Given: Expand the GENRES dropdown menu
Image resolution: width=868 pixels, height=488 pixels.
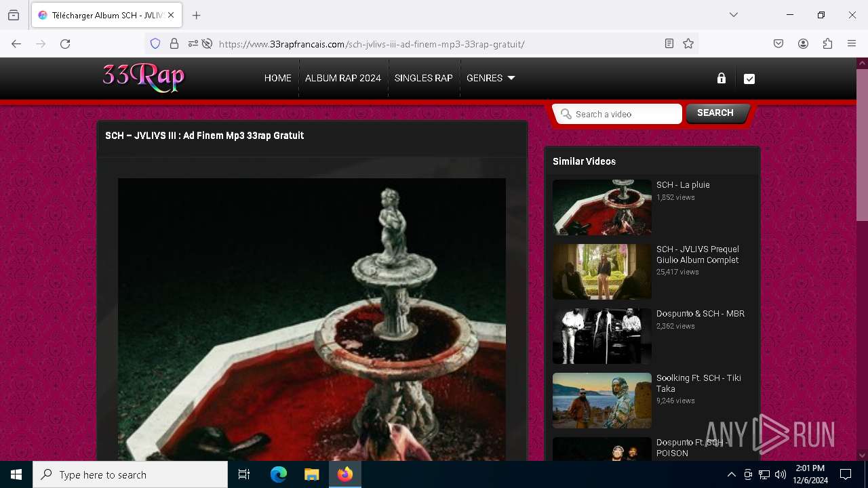Looking at the screenshot, I should point(491,78).
